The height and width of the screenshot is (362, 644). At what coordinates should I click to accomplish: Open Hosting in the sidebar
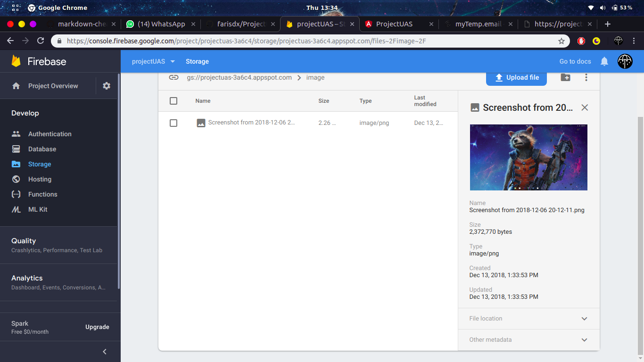point(40,179)
